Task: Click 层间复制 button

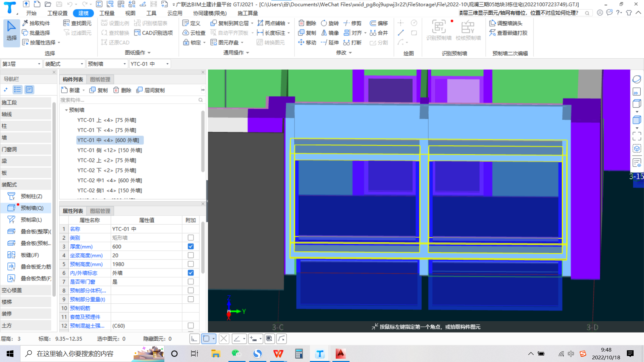Action: (151, 90)
